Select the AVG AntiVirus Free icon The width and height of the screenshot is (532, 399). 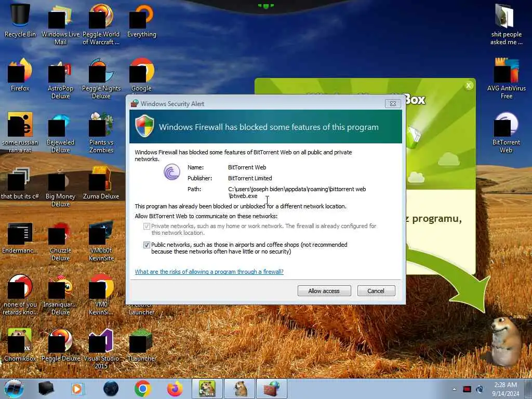point(506,78)
